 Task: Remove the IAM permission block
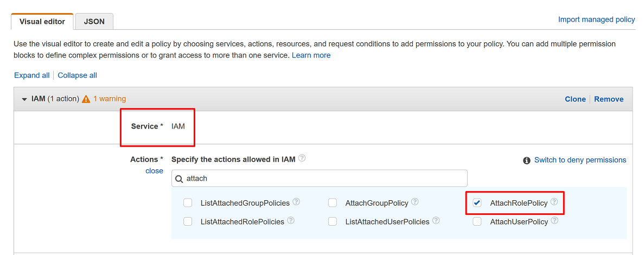pyautogui.click(x=609, y=99)
